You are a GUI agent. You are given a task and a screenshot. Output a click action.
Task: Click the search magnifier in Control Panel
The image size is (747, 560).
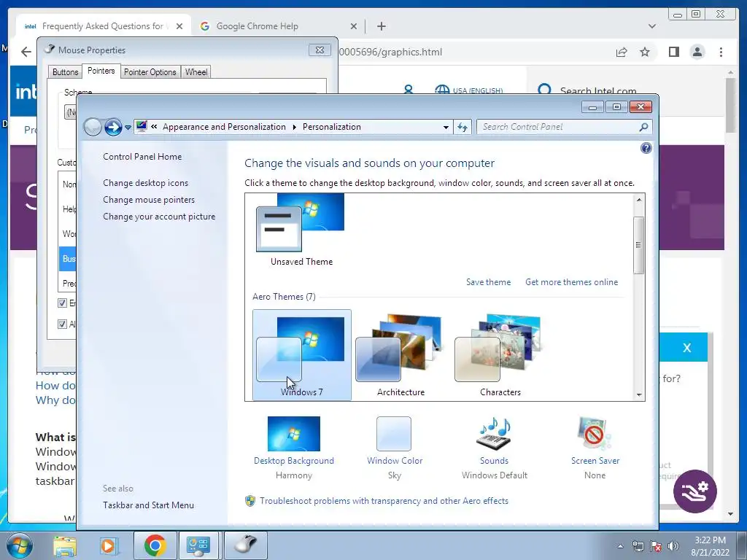click(643, 127)
